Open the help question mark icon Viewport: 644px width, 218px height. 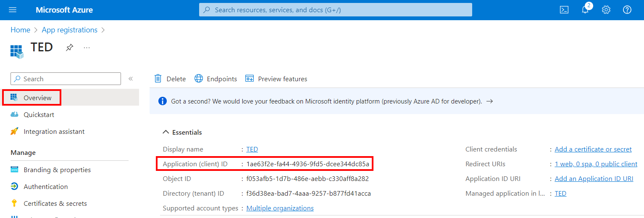pyautogui.click(x=627, y=10)
